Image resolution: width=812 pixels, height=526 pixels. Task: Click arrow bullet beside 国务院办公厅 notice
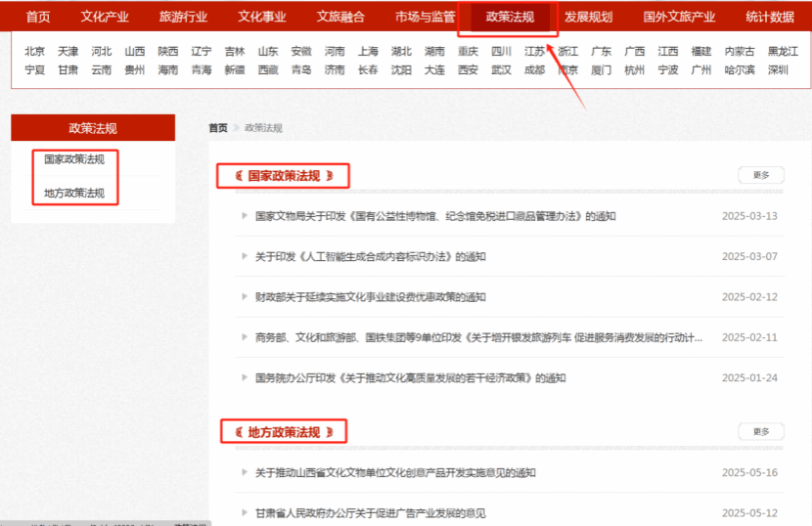pos(245,377)
